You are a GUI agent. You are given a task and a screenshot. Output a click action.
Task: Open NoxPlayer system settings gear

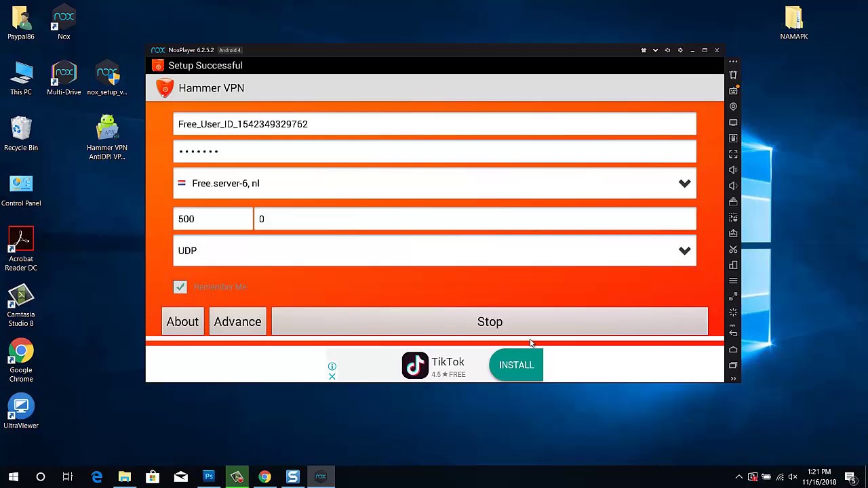coord(680,50)
